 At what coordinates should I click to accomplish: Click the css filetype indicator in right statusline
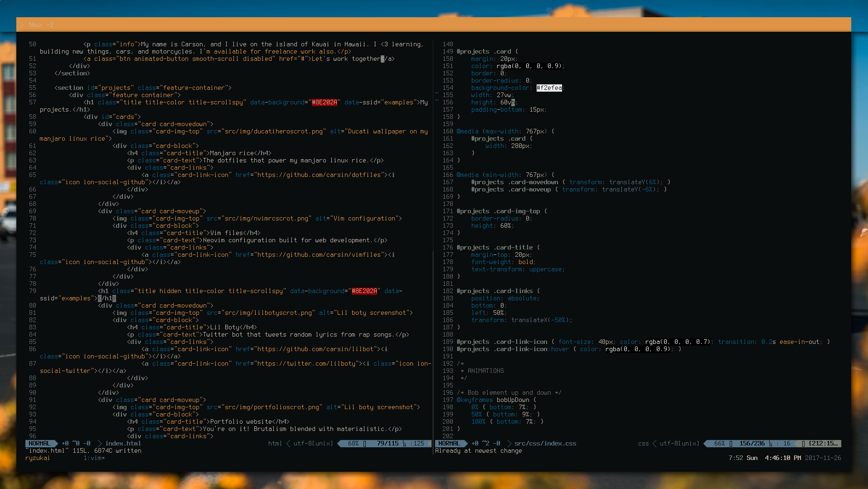pyautogui.click(x=644, y=443)
